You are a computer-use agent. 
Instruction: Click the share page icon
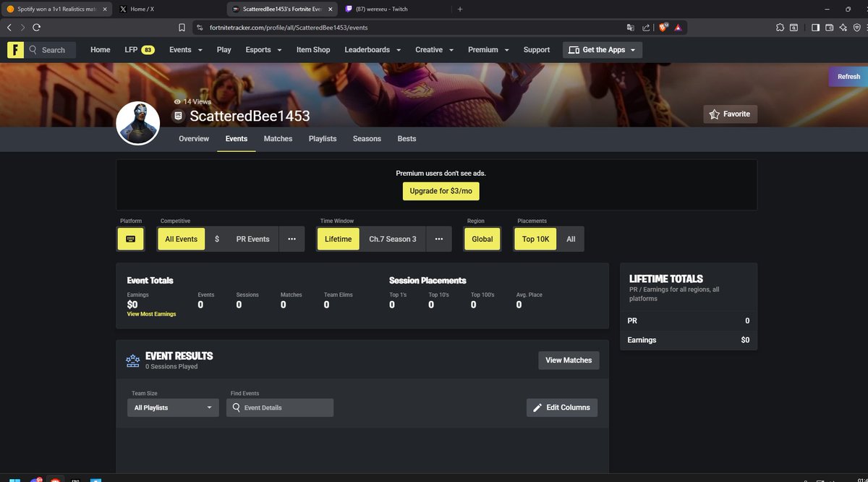[x=645, y=27]
